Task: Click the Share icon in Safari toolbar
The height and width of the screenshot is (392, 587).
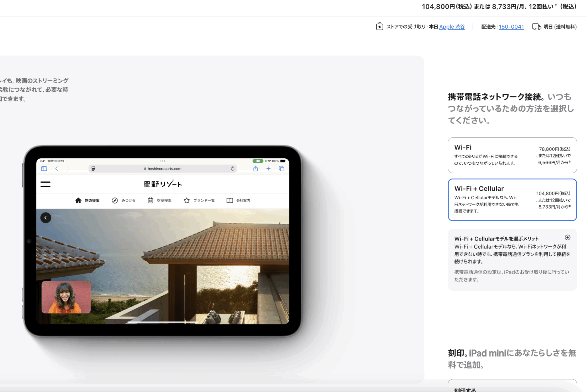Action: coord(255,169)
